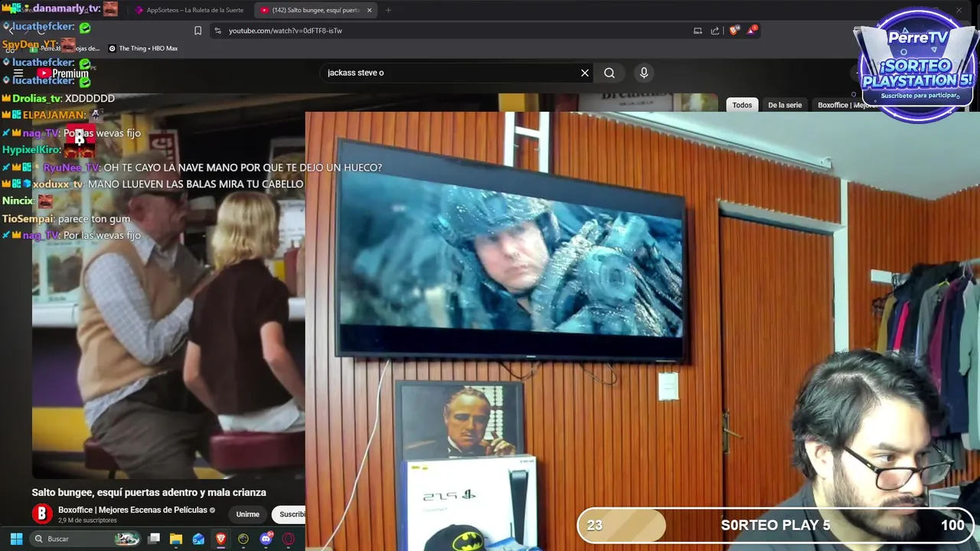This screenshot has height=551, width=980.
Task: Open Brave Shields lion icon
Action: pyautogui.click(x=734, y=31)
